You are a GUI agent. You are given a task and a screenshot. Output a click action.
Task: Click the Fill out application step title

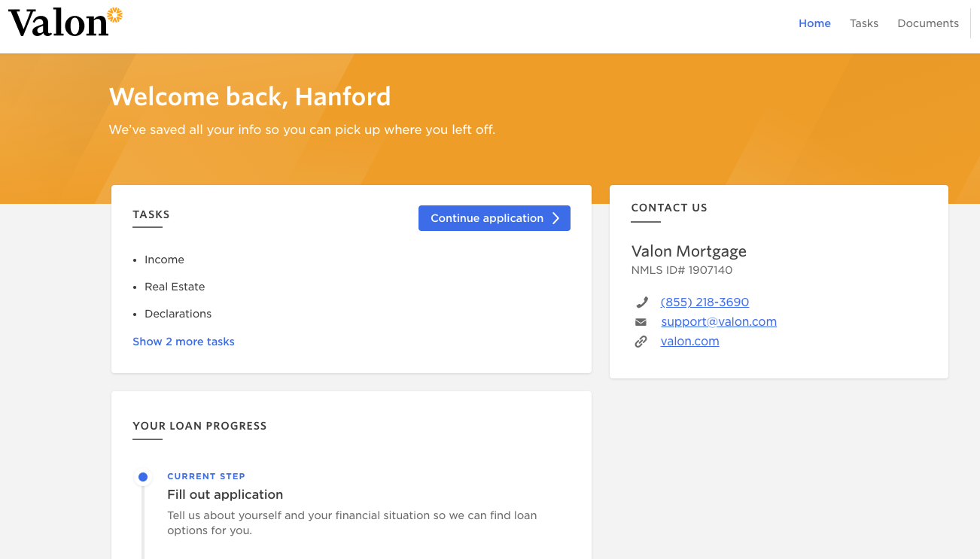tap(225, 494)
